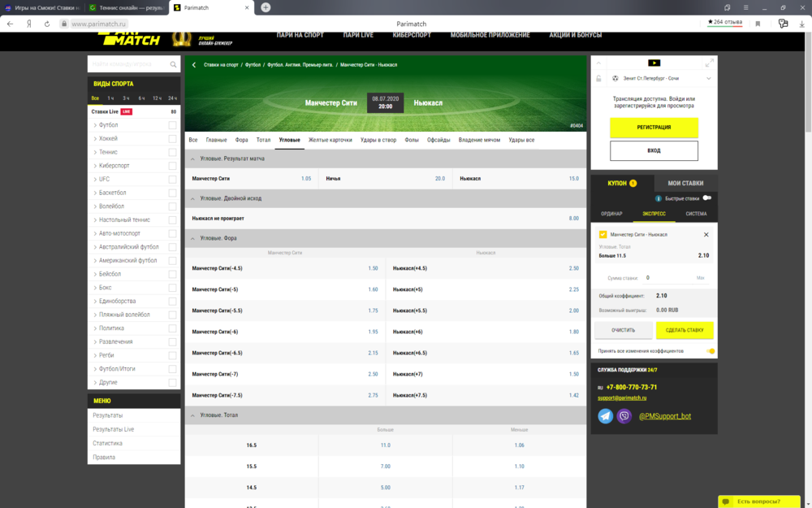Expand the Волейбол sport tree
Image resolution: width=812 pixels, height=508 pixels.
pyautogui.click(x=95, y=206)
